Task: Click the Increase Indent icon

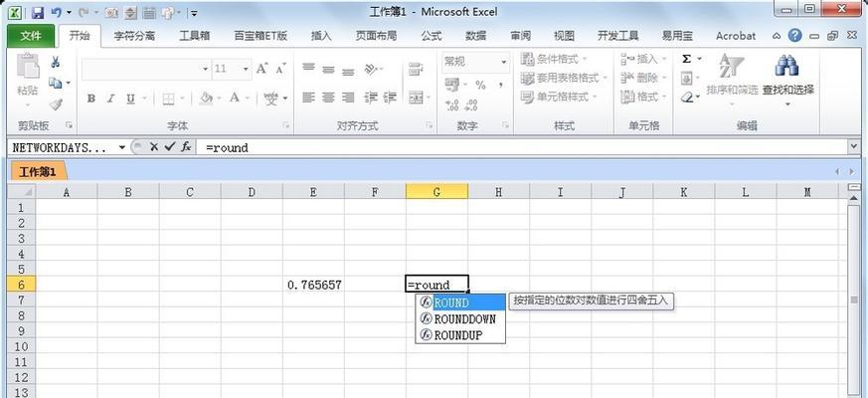Action: point(390,98)
